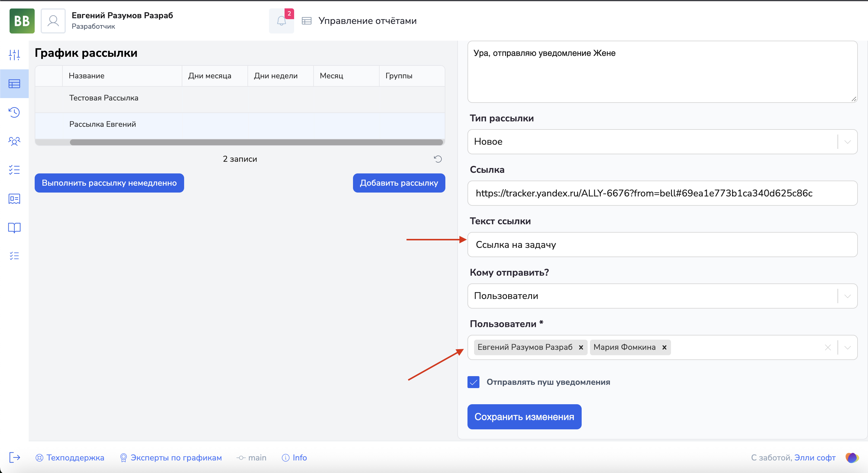868x473 pixels.
Task: Click the table's horizontal scrollbar
Action: tap(256, 142)
